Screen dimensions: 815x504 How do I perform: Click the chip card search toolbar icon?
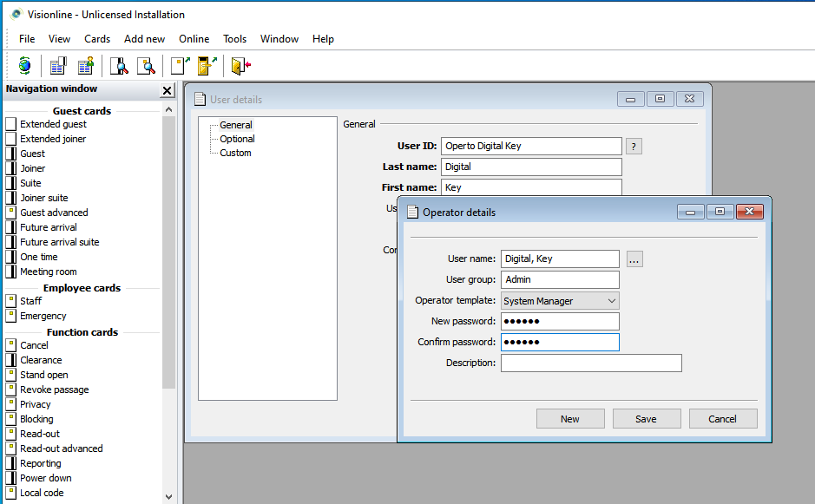click(x=146, y=66)
